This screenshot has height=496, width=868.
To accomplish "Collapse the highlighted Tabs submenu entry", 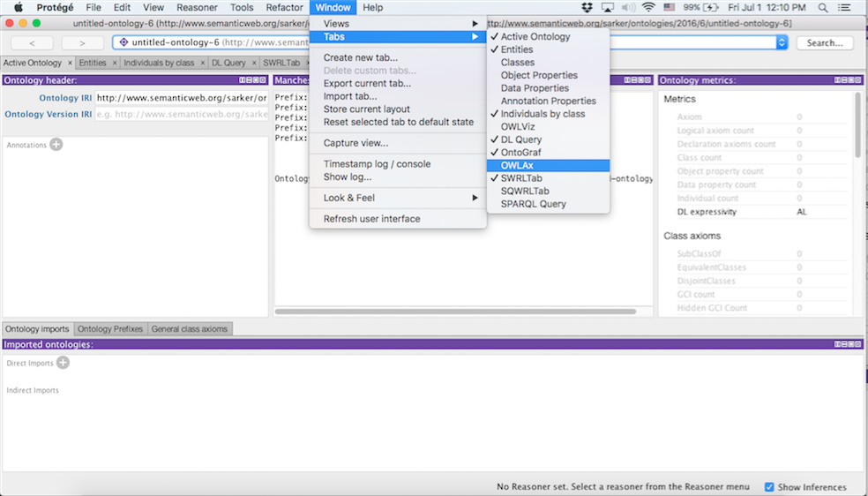I will [x=398, y=36].
